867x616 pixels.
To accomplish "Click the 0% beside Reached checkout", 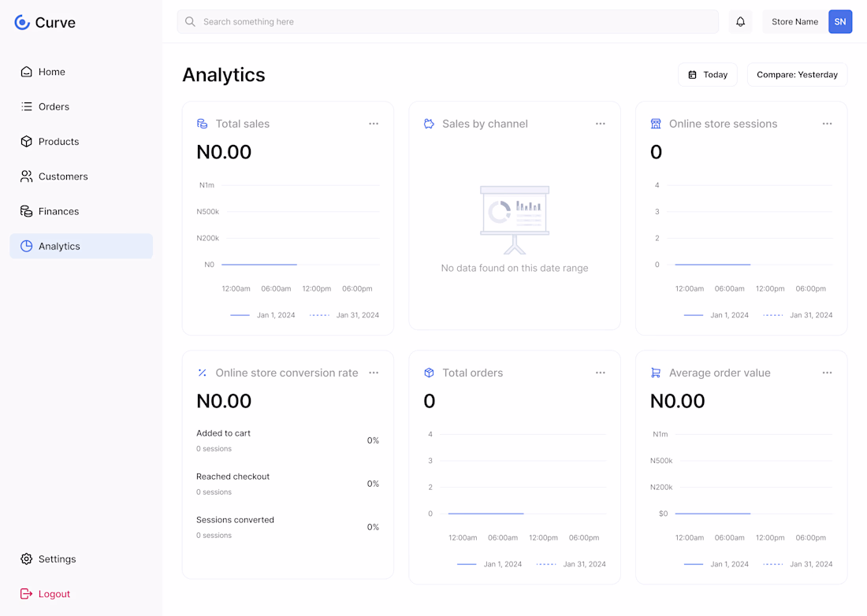I will [x=374, y=484].
